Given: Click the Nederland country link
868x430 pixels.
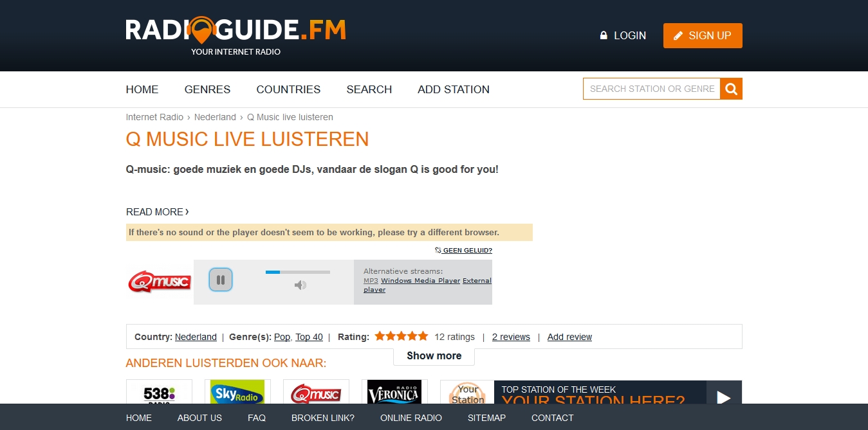Looking at the screenshot, I should [196, 337].
